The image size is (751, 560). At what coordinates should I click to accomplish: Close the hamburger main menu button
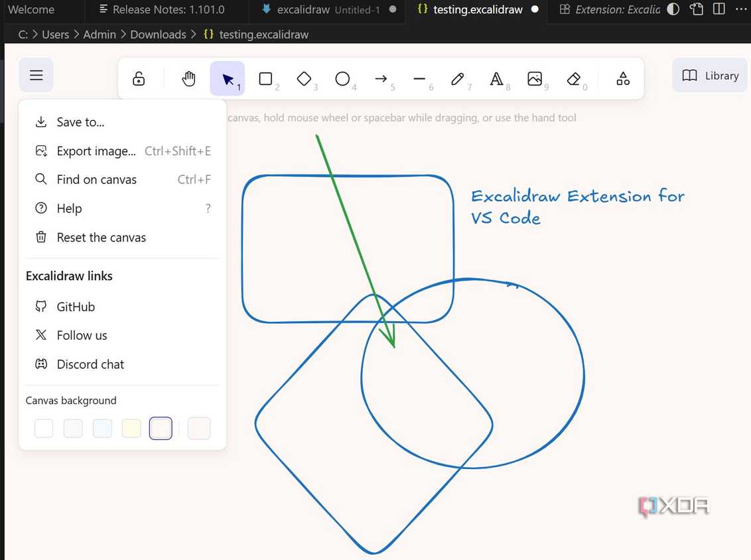[36, 75]
